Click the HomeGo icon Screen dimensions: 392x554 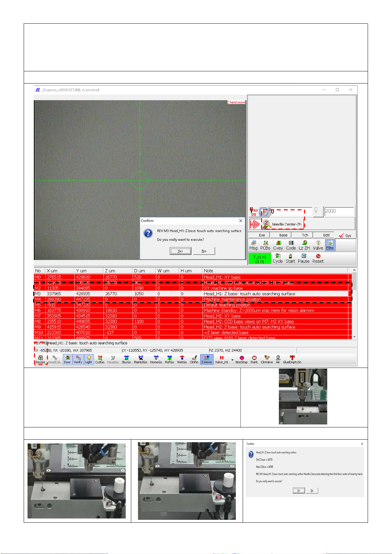click(156, 359)
